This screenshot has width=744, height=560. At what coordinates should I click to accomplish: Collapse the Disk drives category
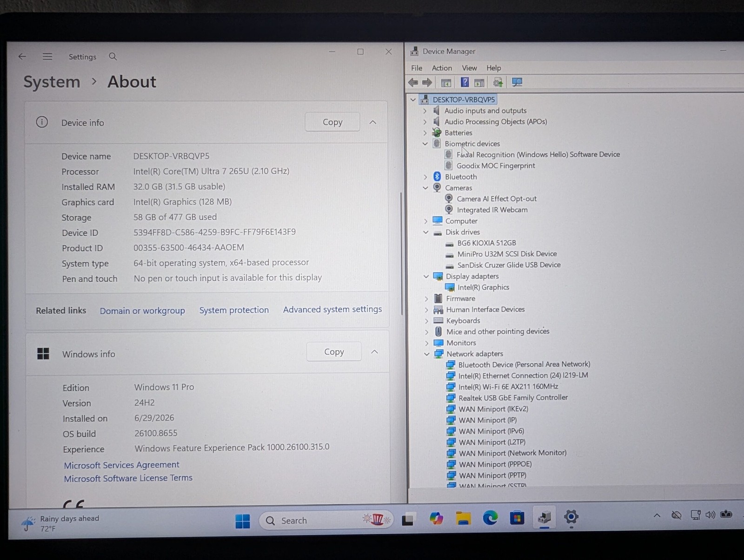(425, 232)
